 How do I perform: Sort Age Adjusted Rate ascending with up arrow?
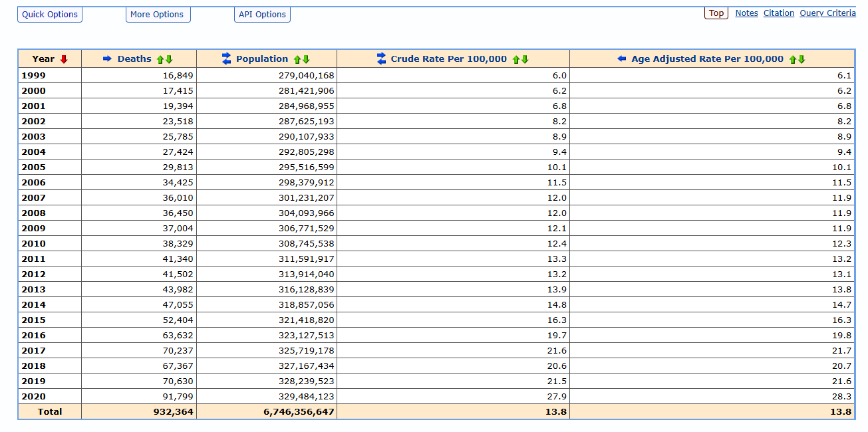point(793,59)
